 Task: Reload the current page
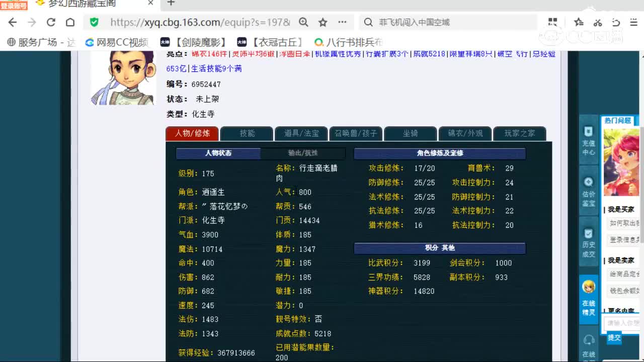(x=51, y=22)
